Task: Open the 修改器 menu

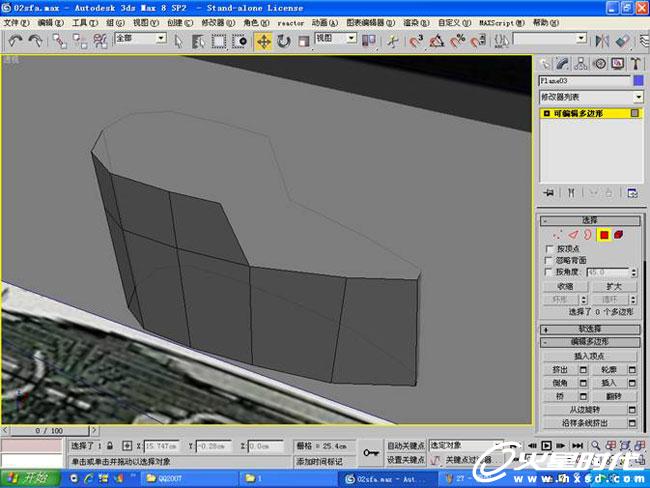Action: 218,23
